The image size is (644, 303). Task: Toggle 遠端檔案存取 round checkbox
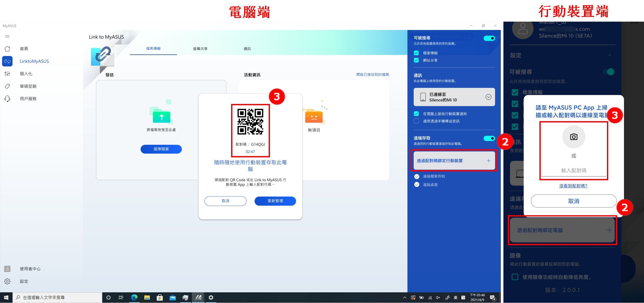tap(417, 176)
